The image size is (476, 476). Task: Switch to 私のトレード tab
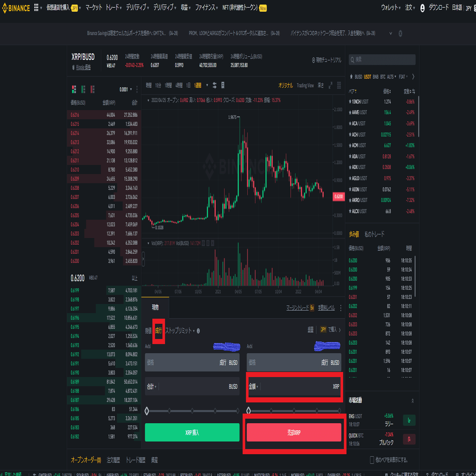pyautogui.click(x=375, y=234)
